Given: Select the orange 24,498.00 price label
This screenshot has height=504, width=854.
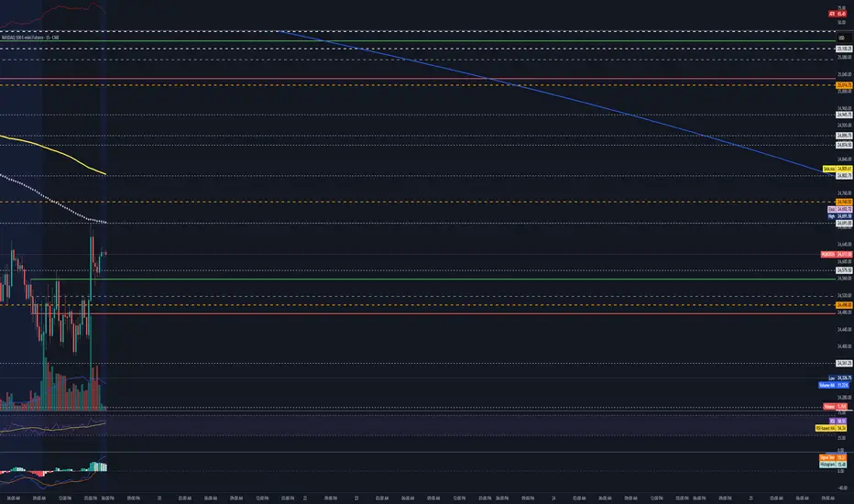Looking at the screenshot, I should (x=844, y=305).
